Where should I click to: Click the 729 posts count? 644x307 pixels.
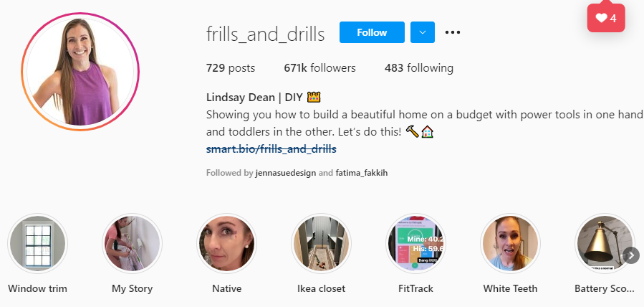click(x=231, y=68)
